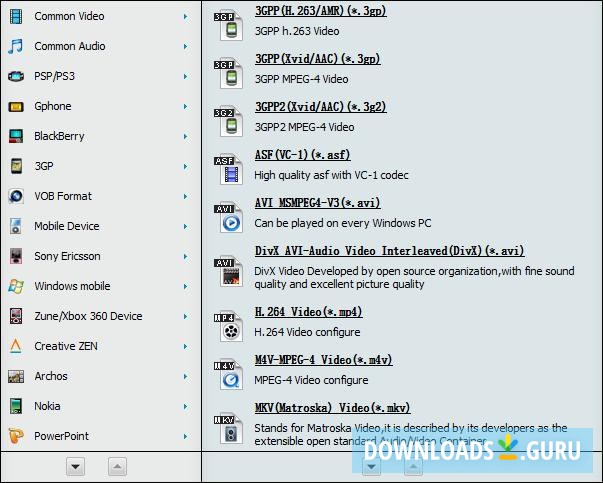Click the PowerPoint icon
Viewport: 603px width, 483px height.
pyautogui.click(x=16, y=436)
